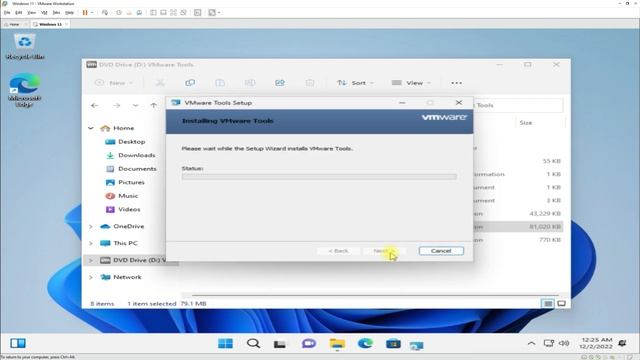Click the installation status progress bar

coord(319,177)
